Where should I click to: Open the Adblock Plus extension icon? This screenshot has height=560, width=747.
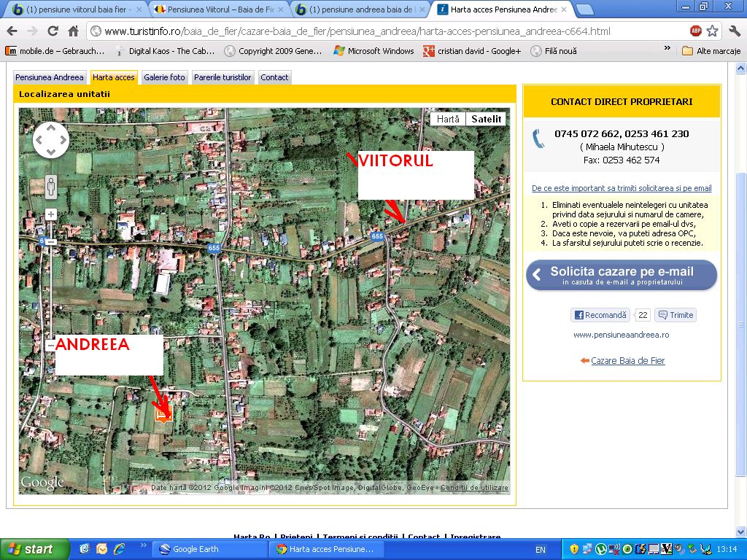(696, 31)
